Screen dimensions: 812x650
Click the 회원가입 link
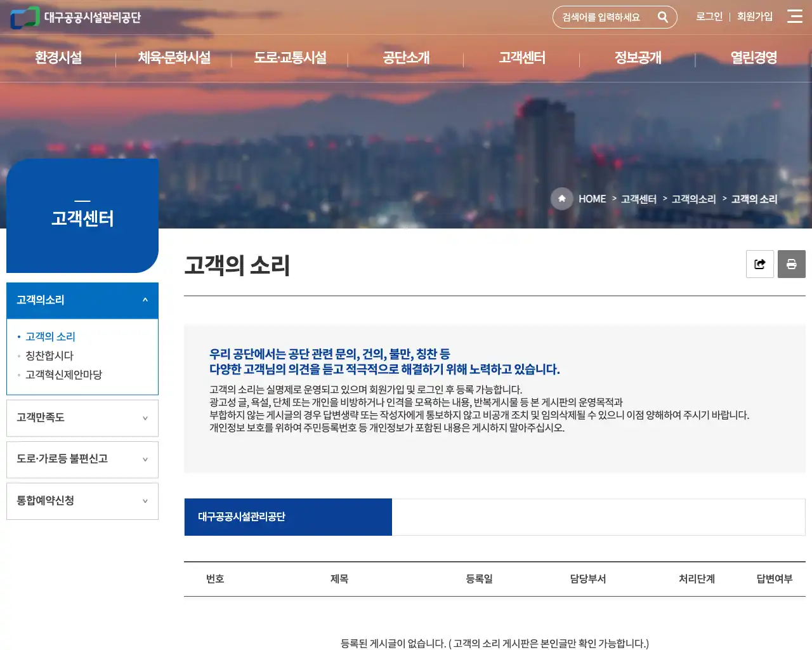tap(755, 17)
